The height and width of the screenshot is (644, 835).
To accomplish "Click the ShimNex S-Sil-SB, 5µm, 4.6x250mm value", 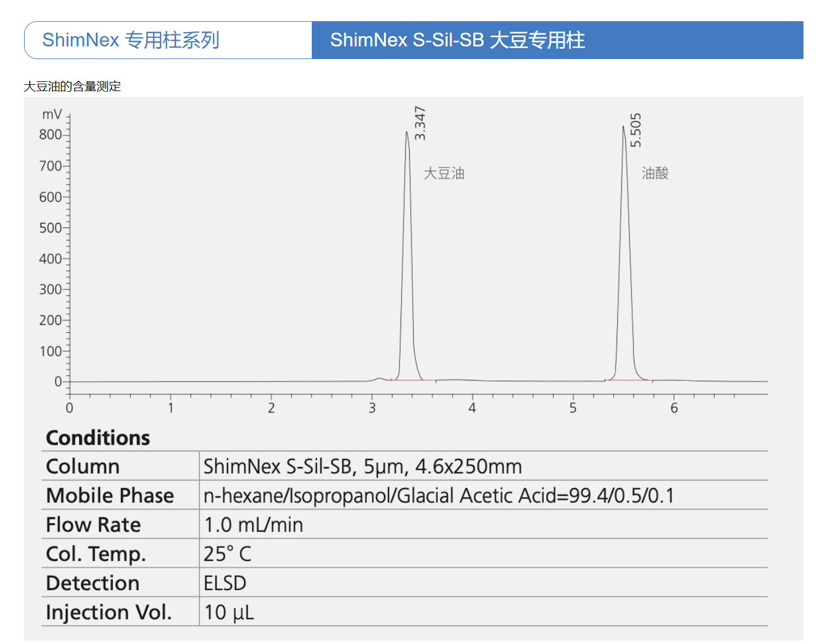I will (x=362, y=466).
